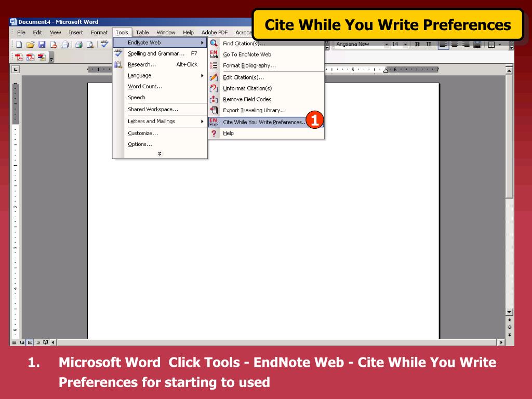
Task: Open the font size 14 dropdown
Action: point(405,45)
